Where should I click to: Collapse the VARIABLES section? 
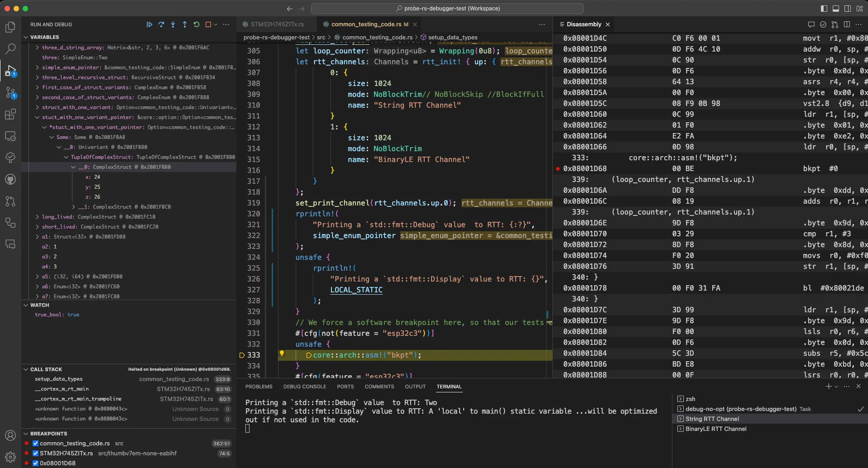pyautogui.click(x=26, y=37)
